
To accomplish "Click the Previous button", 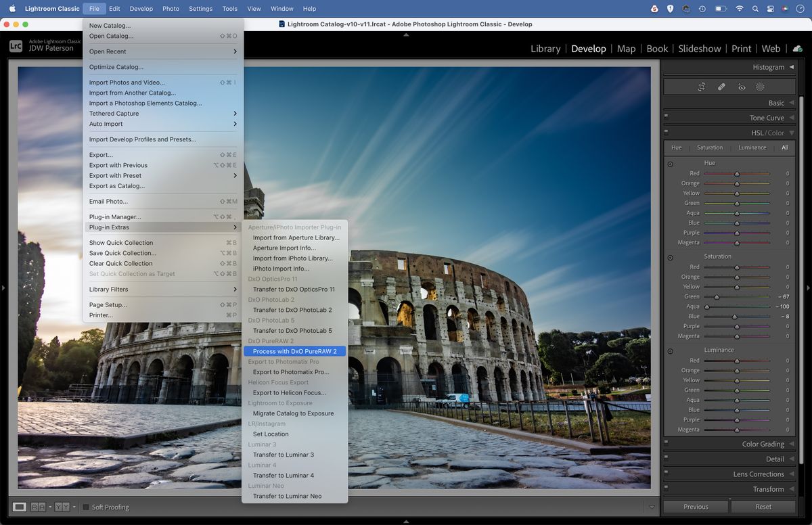I will 696,506.
